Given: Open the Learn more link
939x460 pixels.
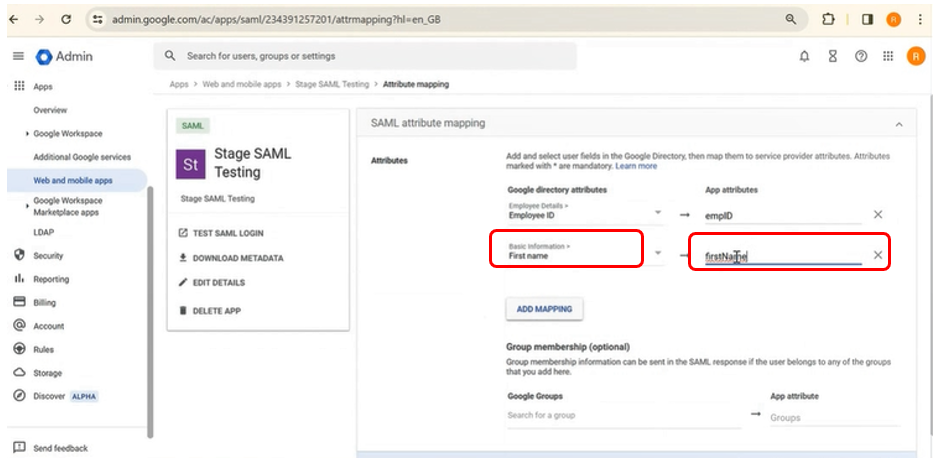Looking at the screenshot, I should tap(636, 166).
